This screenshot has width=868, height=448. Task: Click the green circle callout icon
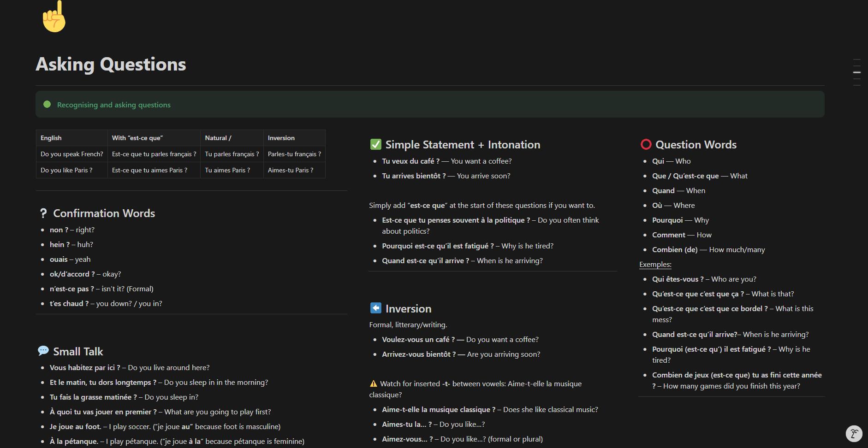coord(47,105)
